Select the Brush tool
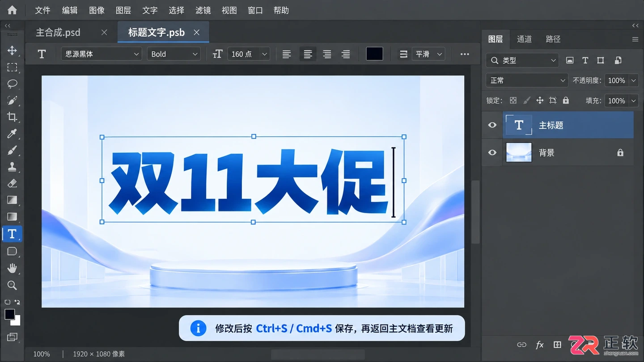The image size is (644, 362). (12, 150)
